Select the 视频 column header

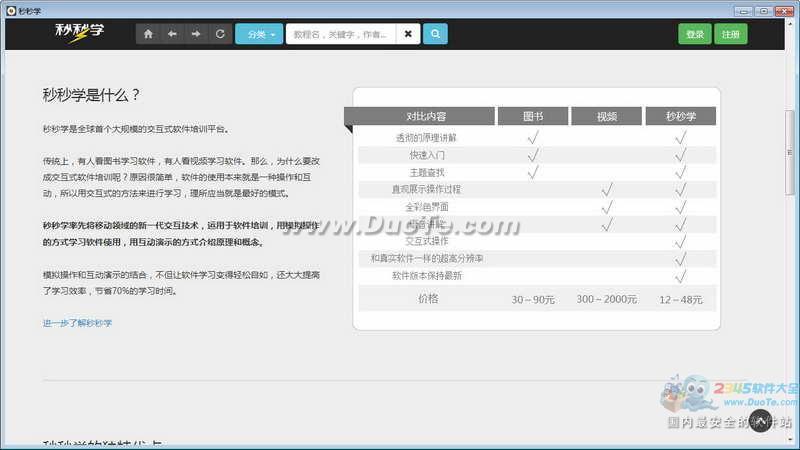click(x=607, y=116)
